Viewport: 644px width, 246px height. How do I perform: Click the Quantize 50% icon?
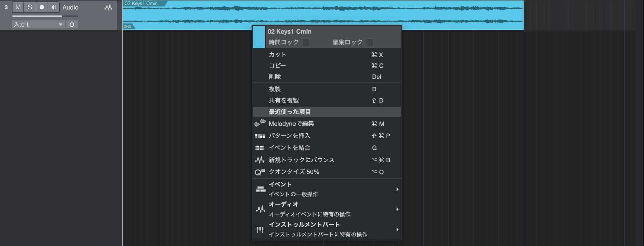[260, 172]
